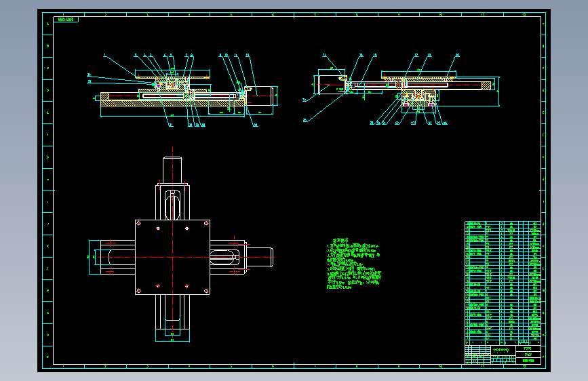Click the title block below the parts list
This screenshot has width=588, height=381.
pos(503,355)
